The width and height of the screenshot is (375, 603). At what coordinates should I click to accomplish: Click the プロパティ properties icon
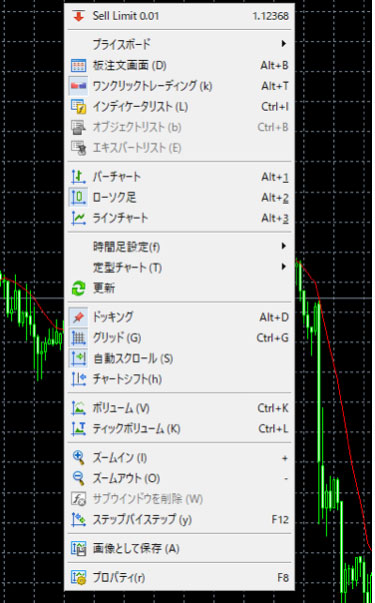pyautogui.click(x=78, y=577)
